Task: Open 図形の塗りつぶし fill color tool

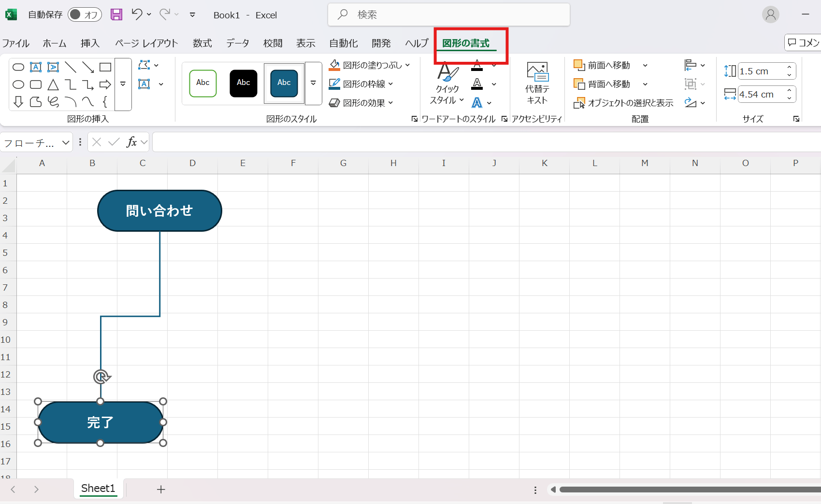Action: point(369,65)
